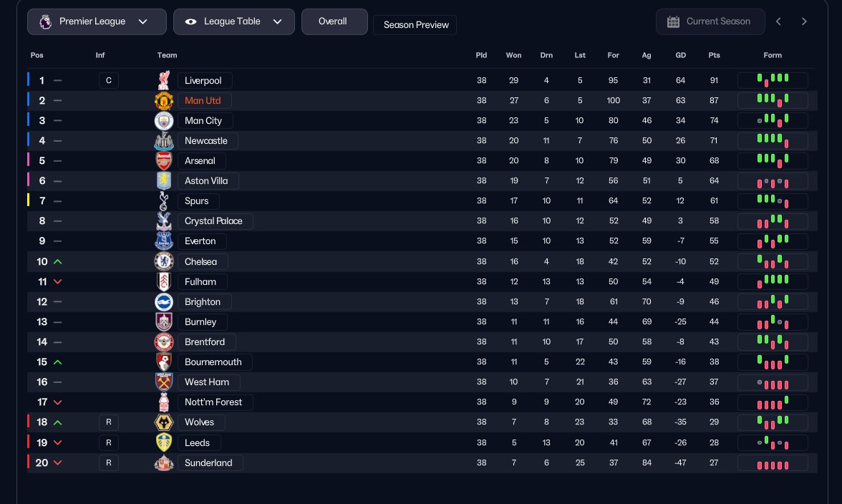842x504 pixels.
Task: Click Liverpool's champion C info badge
Action: click(x=109, y=81)
